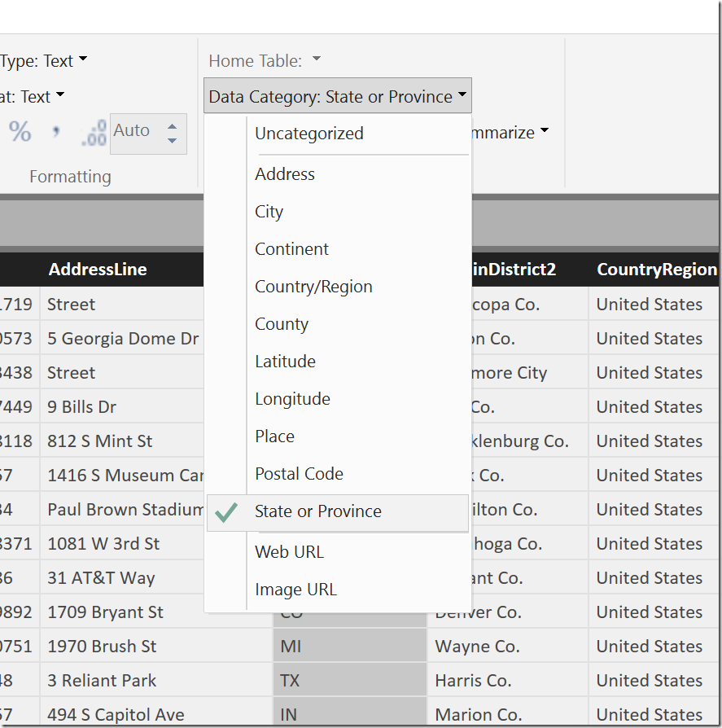Screen dimensions: 722x728
Task: Select Longitude data category
Action: click(x=337, y=399)
